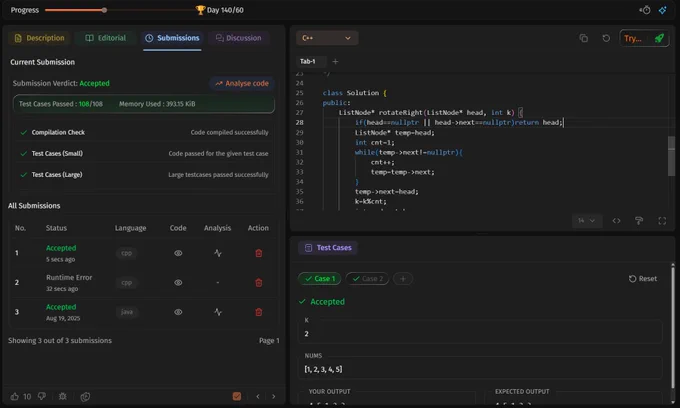View code of Runtime Error submission

[x=178, y=283]
